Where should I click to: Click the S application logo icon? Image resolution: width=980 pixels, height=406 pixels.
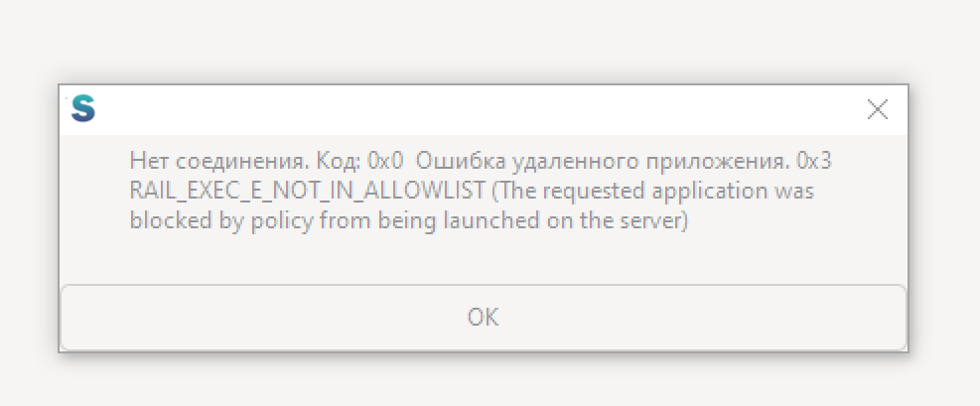(83, 108)
